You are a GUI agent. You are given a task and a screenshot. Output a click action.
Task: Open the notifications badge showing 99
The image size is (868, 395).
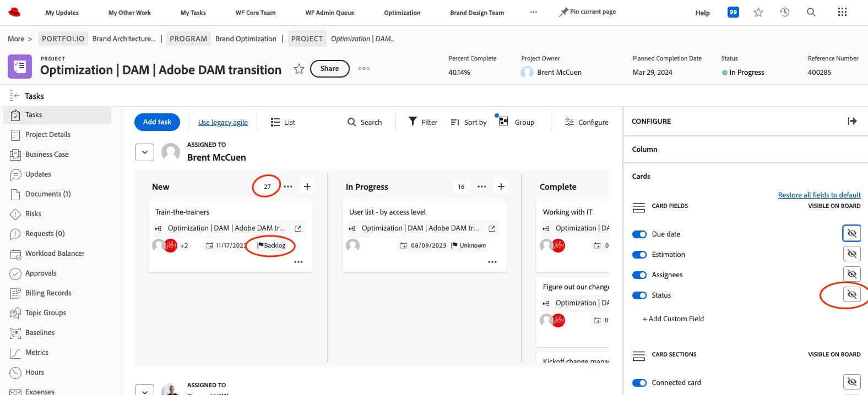coord(733,12)
